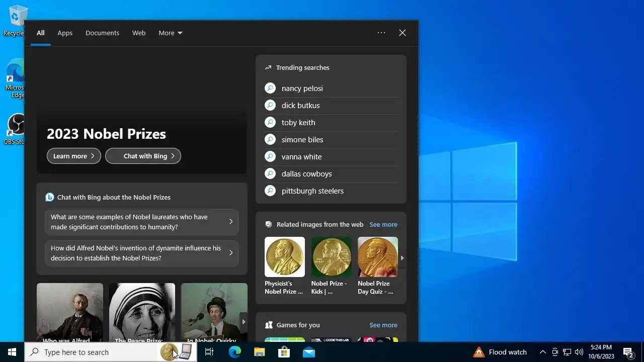Switch to the Apps search tab
Image resolution: width=644 pixels, height=362 pixels.
pyautogui.click(x=65, y=33)
